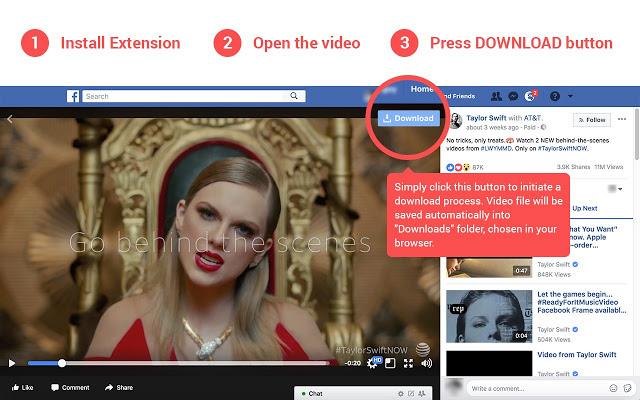Click the magnifier icon in the search bar

click(294, 96)
